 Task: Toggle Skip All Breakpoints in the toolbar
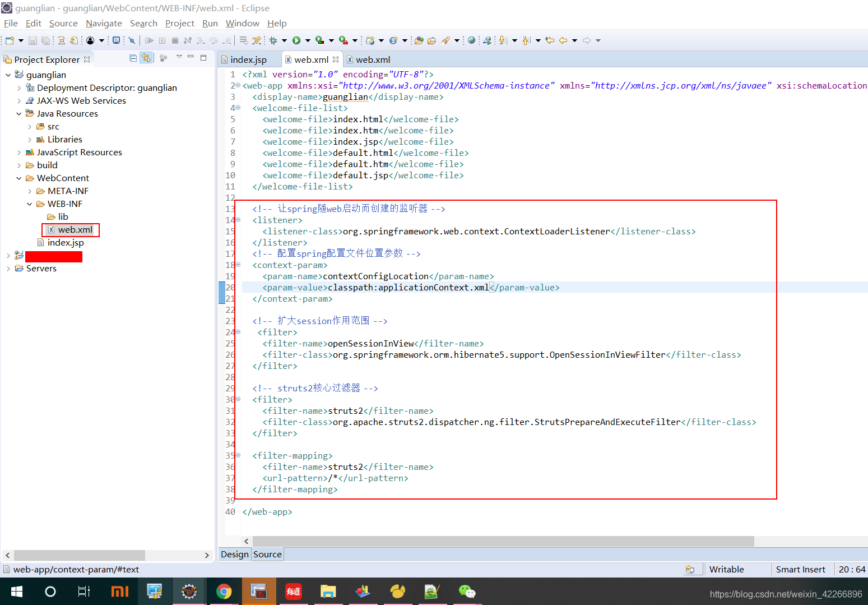coord(132,40)
